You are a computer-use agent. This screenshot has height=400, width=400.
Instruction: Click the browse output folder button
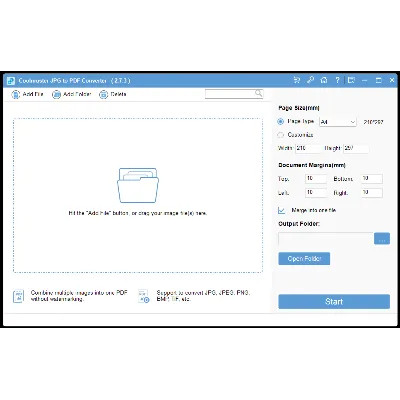(382, 239)
